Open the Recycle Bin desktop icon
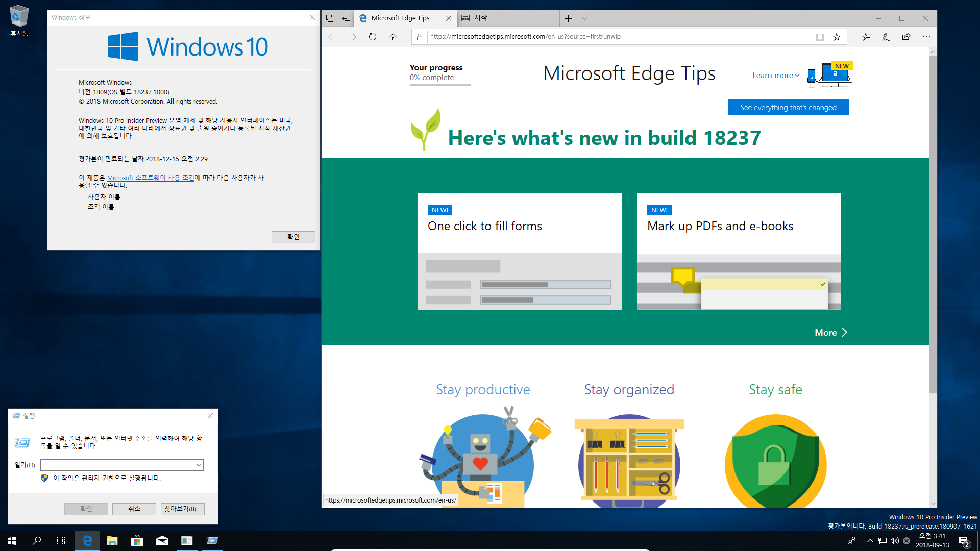 coord(19,21)
